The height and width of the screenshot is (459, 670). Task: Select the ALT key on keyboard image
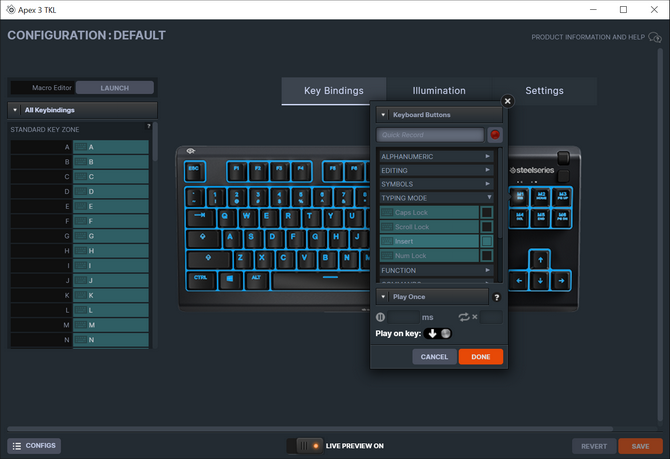pos(256,281)
